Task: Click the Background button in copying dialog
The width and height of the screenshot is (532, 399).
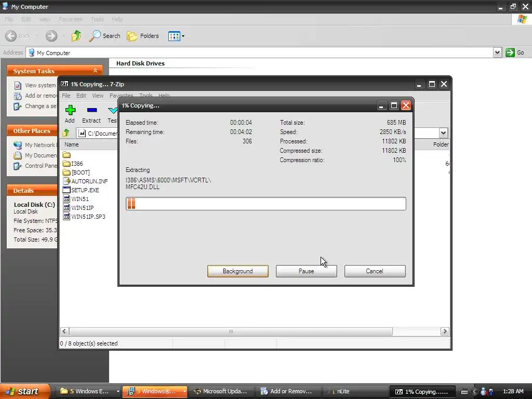Action: tap(238, 271)
